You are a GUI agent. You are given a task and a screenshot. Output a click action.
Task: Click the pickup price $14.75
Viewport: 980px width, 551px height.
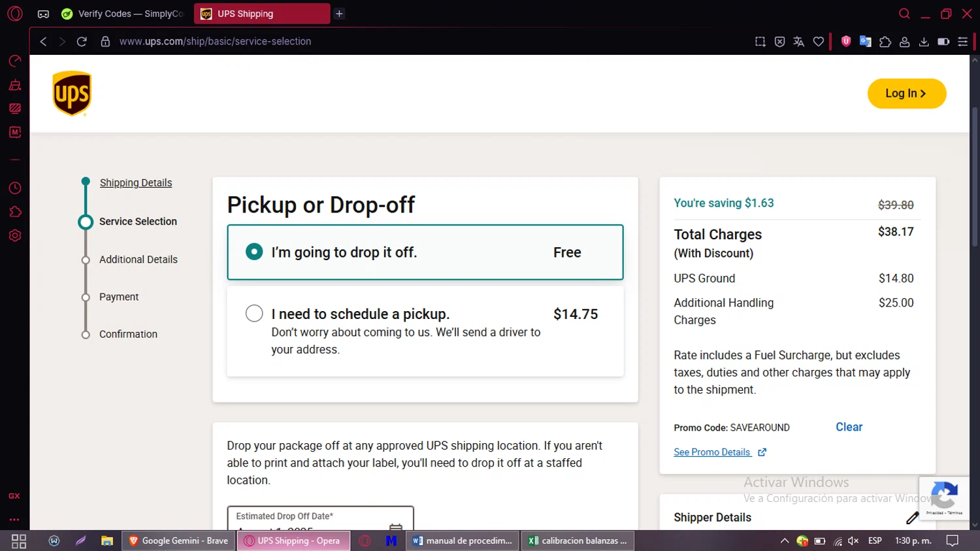(576, 314)
